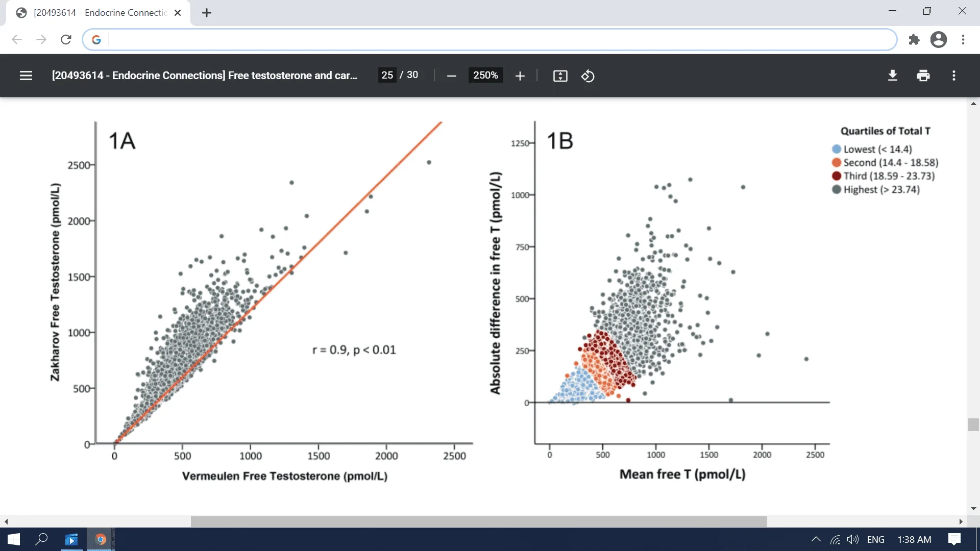Reload the current page

[66, 39]
